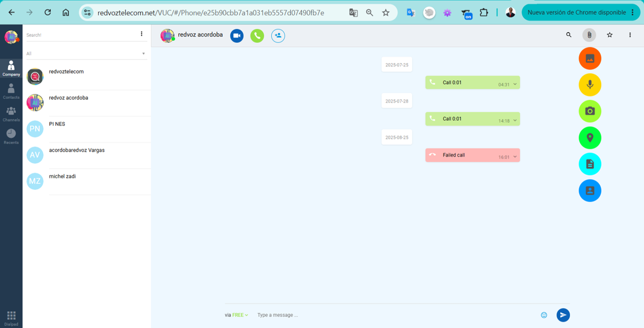Open the contact list three-dot menu
Image resolution: width=644 pixels, height=328 pixels.
[x=141, y=34]
